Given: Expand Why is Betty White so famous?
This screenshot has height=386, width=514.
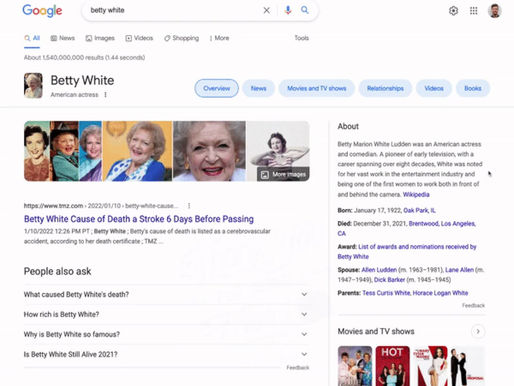Looking at the screenshot, I should click(167, 334).
